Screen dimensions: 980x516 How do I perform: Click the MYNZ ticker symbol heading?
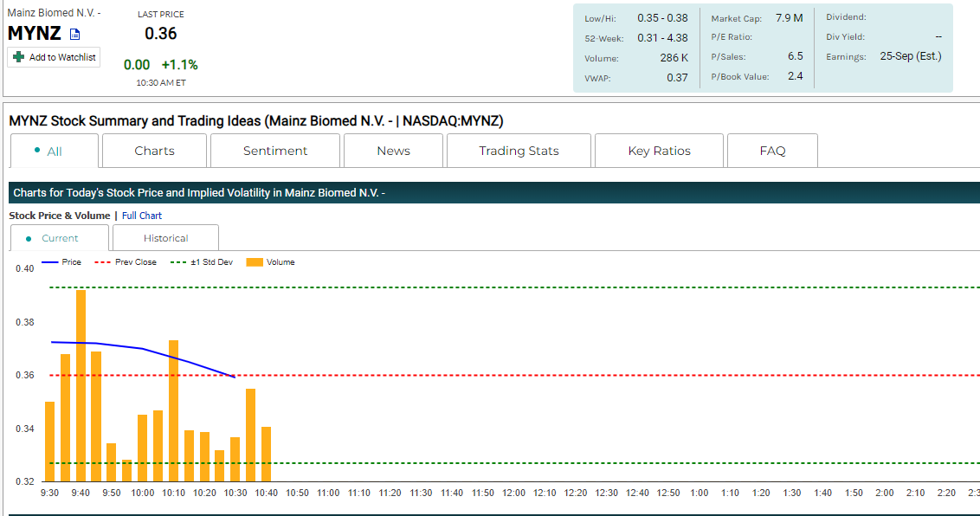pyautogui.click(x=35, y=33)
